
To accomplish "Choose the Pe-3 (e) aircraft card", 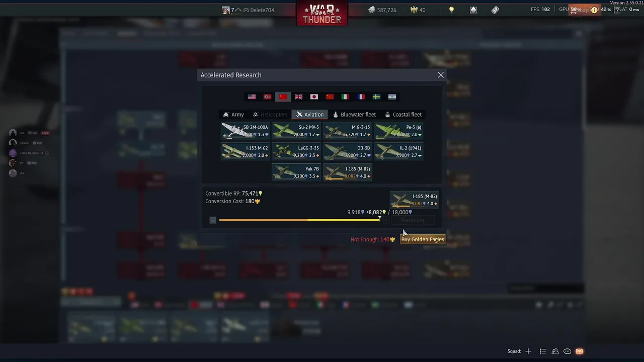I will pos(398,131).
